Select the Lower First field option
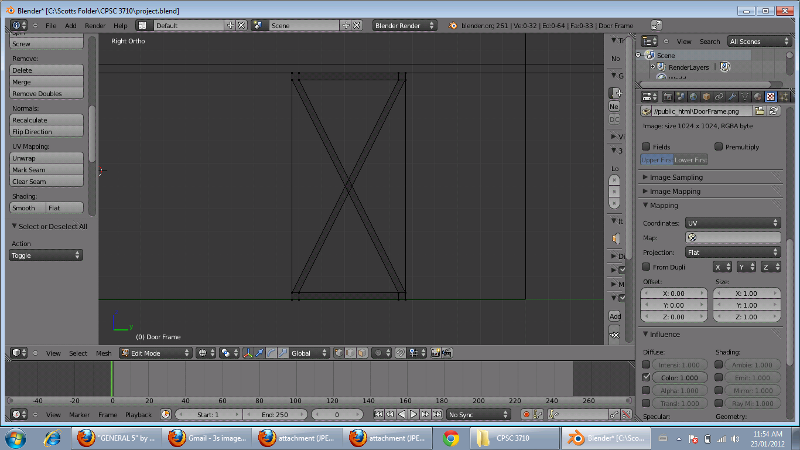Viewport: 800px width, 450px height. pos(690,160)
